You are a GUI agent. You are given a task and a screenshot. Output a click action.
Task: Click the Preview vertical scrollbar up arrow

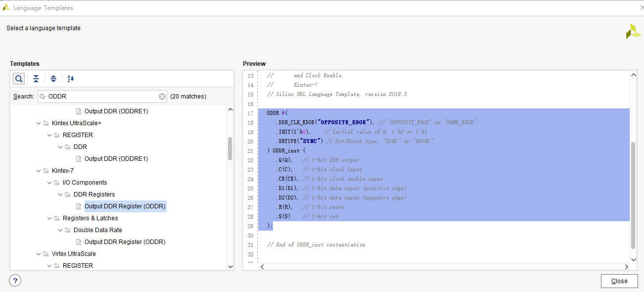click(x=633, y=74)
